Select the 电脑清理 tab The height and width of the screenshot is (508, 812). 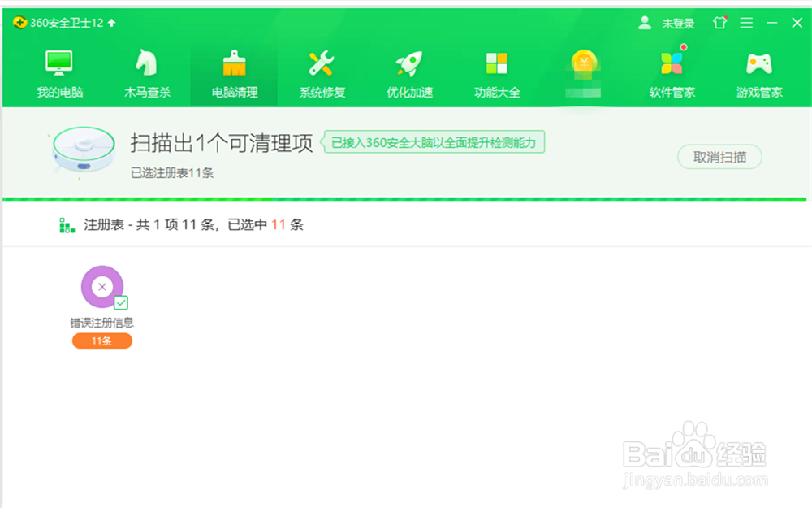(234, 75)
